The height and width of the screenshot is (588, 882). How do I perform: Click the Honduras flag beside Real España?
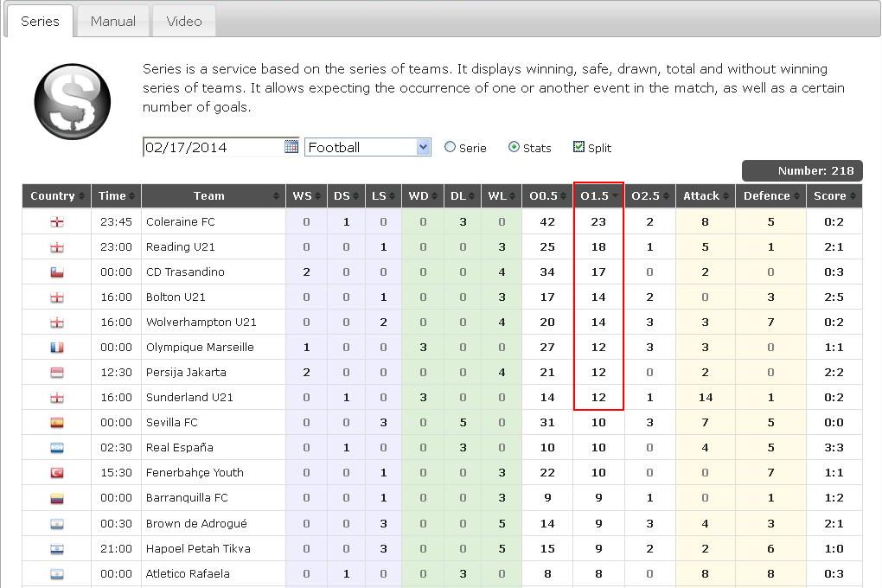[57, 448]
